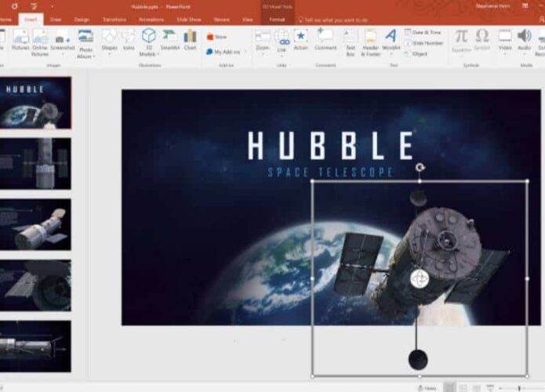This screenshot has height=392, width=545.
Task: Expand the Screenshot dropdown
Action: 63,54
